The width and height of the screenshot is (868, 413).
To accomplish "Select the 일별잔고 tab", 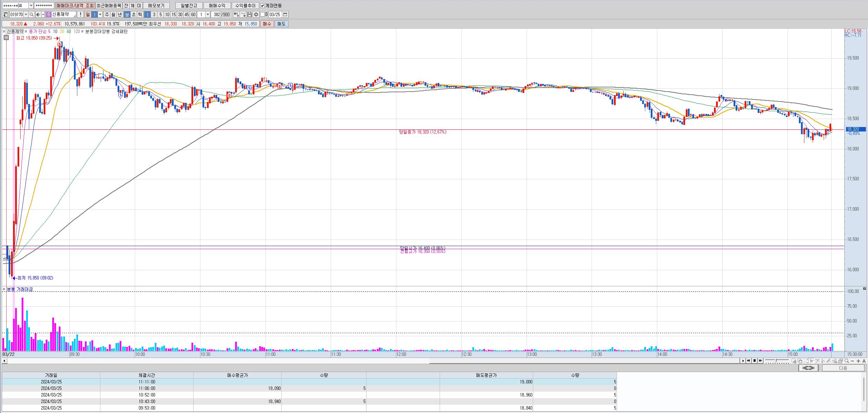I will click(189, 6).
